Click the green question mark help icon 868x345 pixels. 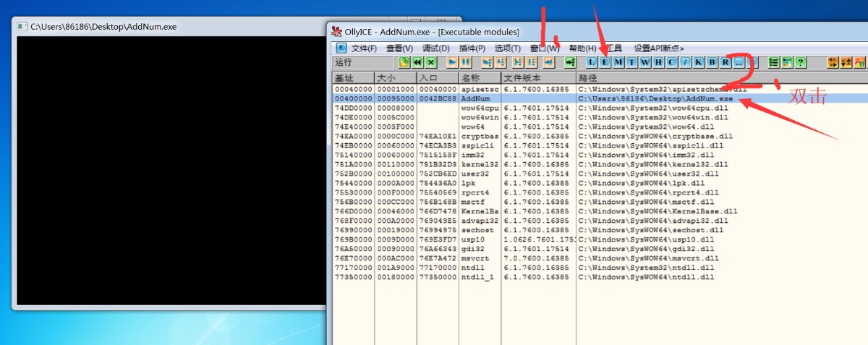(800, 62)
